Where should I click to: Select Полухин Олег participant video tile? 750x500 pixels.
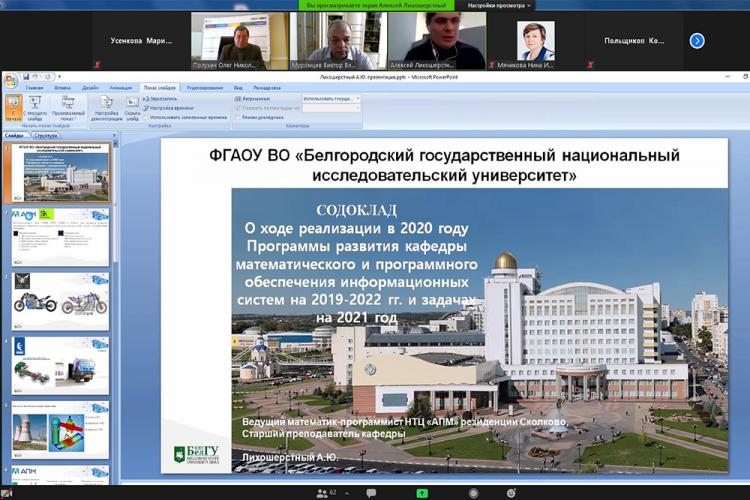click(240, 41)
